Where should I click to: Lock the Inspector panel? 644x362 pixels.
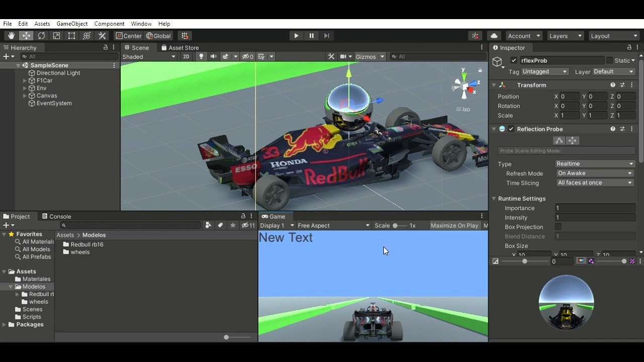click(629, 47)
